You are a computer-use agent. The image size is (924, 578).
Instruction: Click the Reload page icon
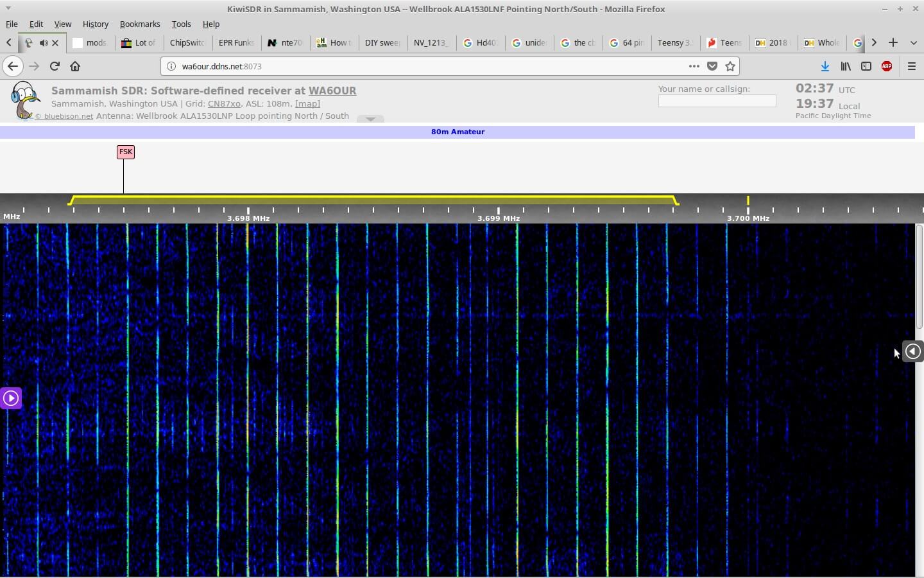pyautogui.click(x=55, y=66)
